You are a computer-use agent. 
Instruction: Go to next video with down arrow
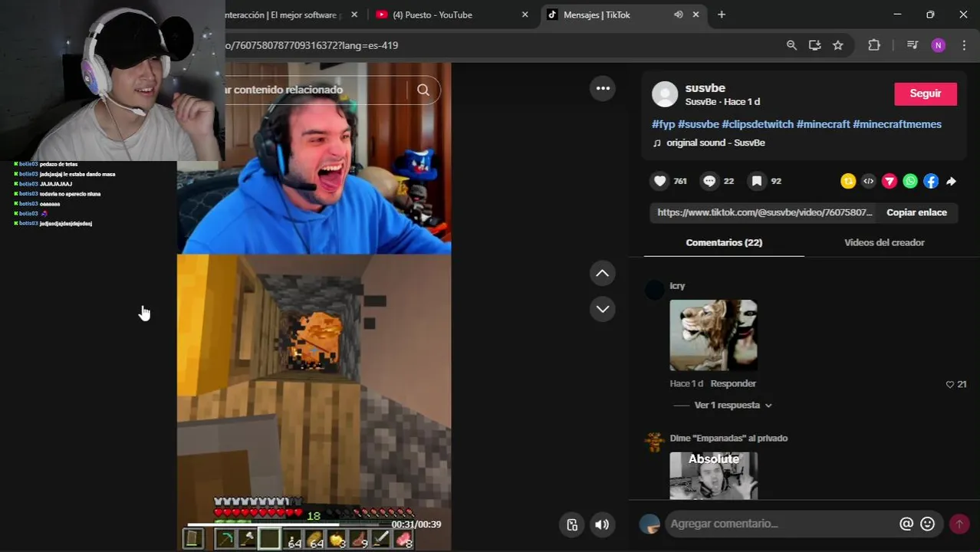[x=603, y=309]
